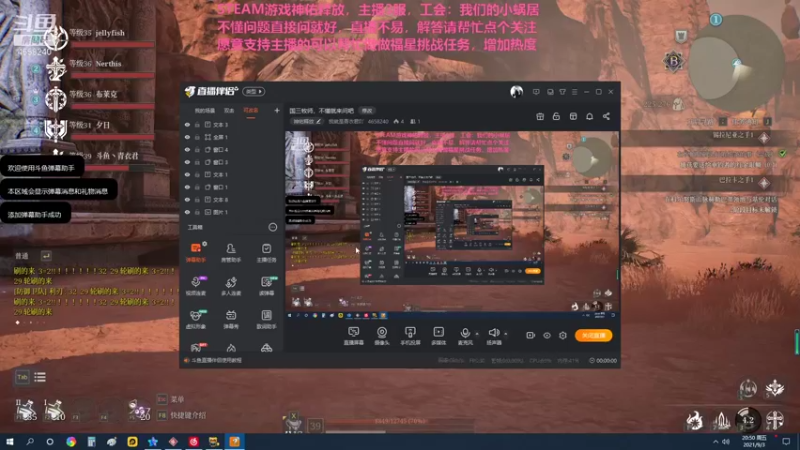800x450 pixels.
Task: Hide the 窗口 4 source layer
Action: [187, 149]
